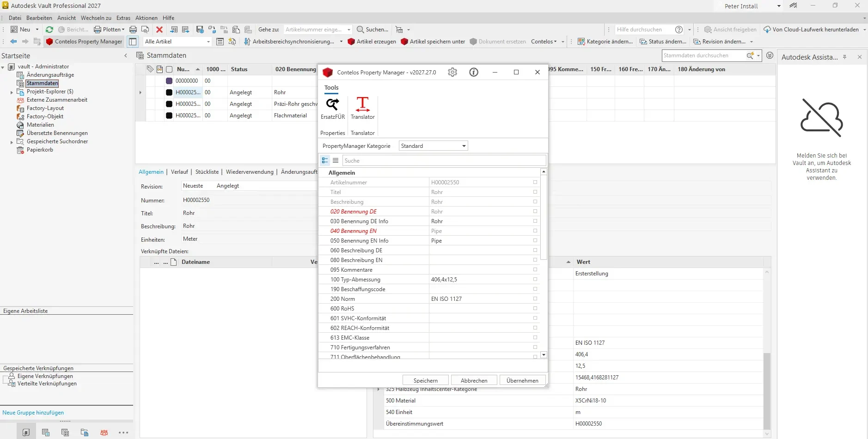Image resolution: width=868 pixels, height=439 pixels.
Task: Tick the checkbox in the 040 Benennung EN row
Action: click(535, 231)
